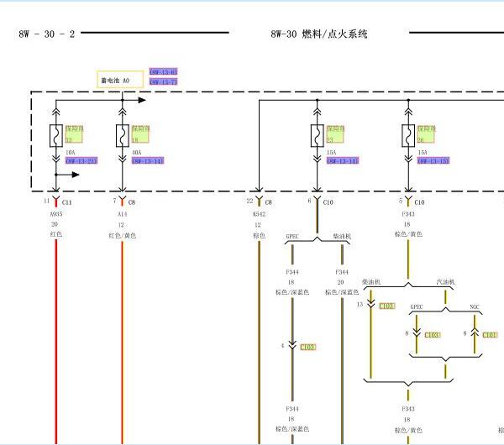Click the A935 circuit code text
504x445 pixels.
pos(56,214)
